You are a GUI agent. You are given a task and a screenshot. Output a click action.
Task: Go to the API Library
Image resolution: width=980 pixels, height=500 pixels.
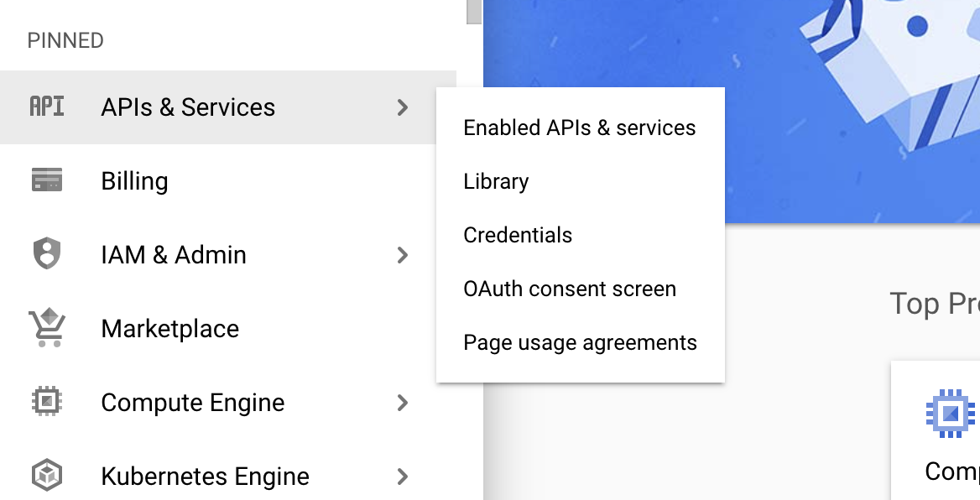pos(495,181)
